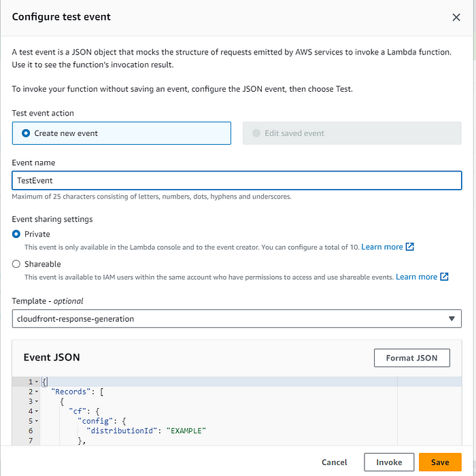Save the test event
Viewport: 476px width, 476px height.
[440, 462]
